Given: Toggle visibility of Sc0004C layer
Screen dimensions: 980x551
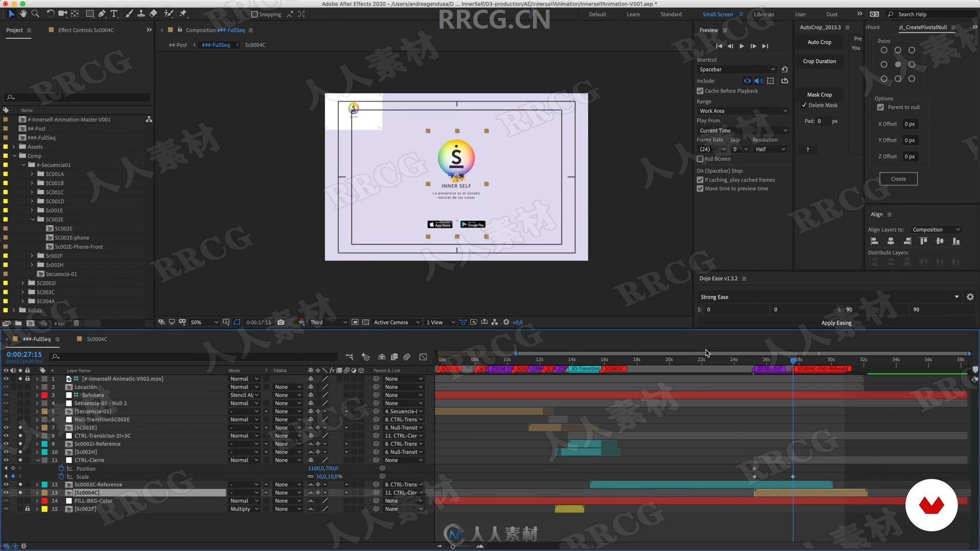Looking at the screenshot, I should click(x=7, y=492).
